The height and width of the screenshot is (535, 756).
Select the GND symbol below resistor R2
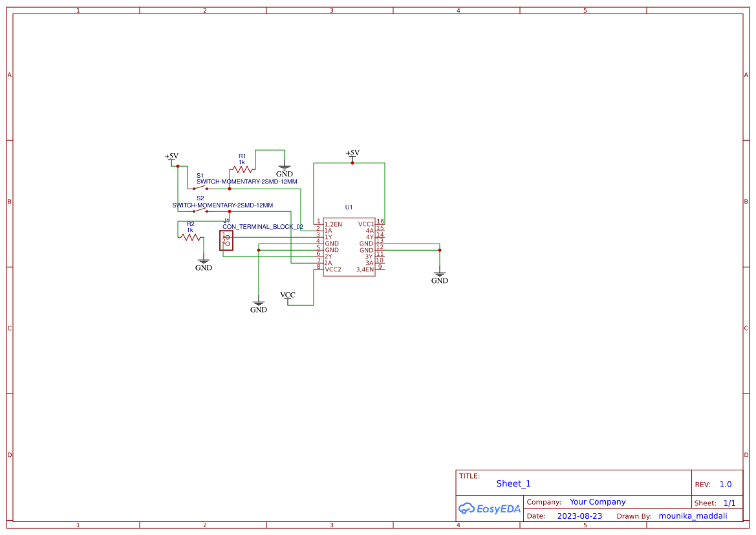(x=203, y=263)
